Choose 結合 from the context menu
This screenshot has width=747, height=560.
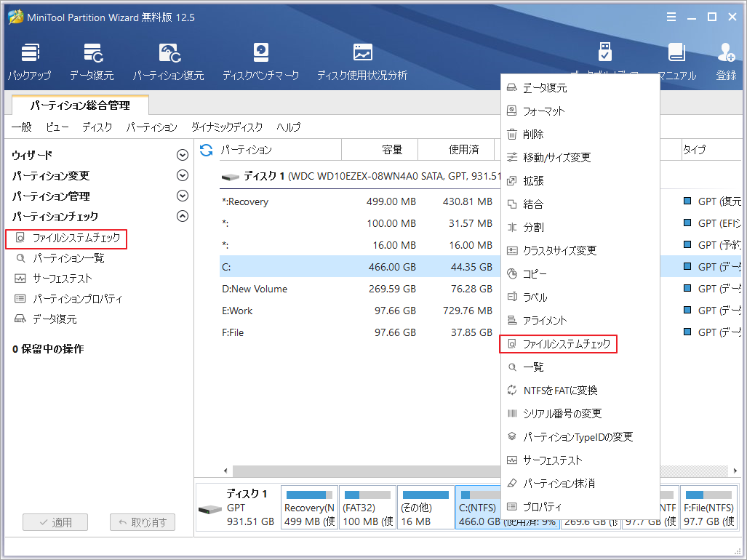(580, 204)
